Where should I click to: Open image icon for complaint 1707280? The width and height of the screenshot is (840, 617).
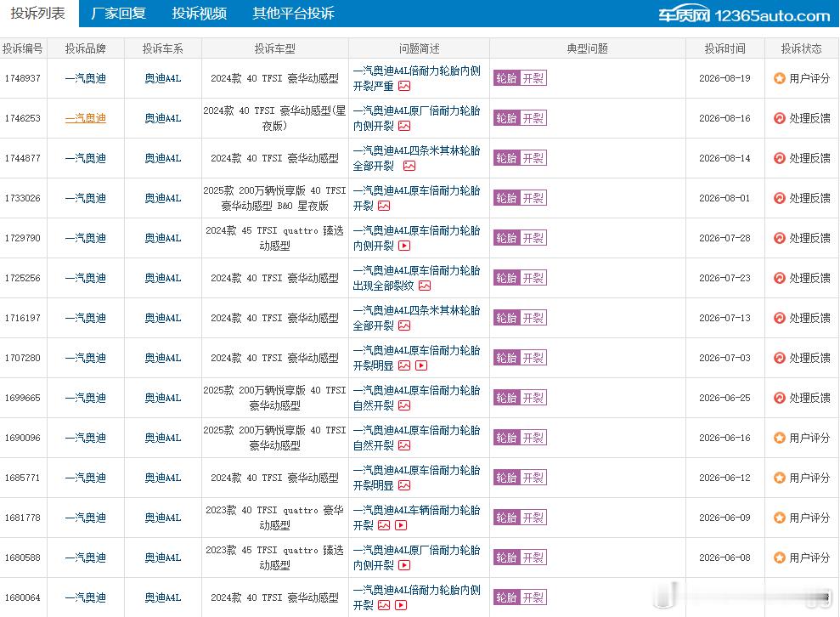404,365
